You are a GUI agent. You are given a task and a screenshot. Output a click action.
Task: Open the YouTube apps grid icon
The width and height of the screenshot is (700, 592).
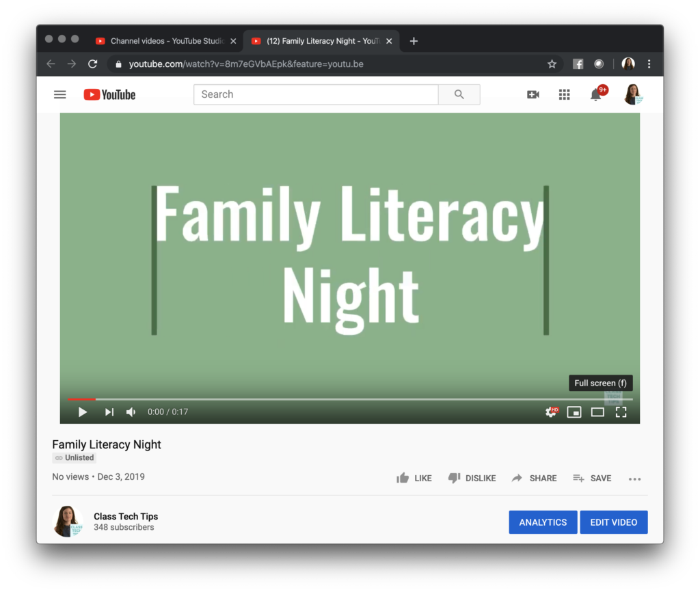coord(564,94)
